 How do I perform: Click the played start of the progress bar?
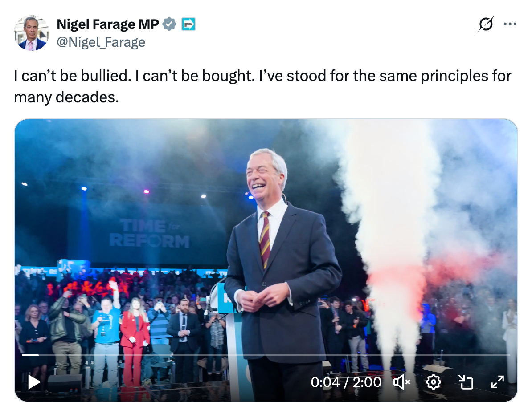click(x=29, y=355)
